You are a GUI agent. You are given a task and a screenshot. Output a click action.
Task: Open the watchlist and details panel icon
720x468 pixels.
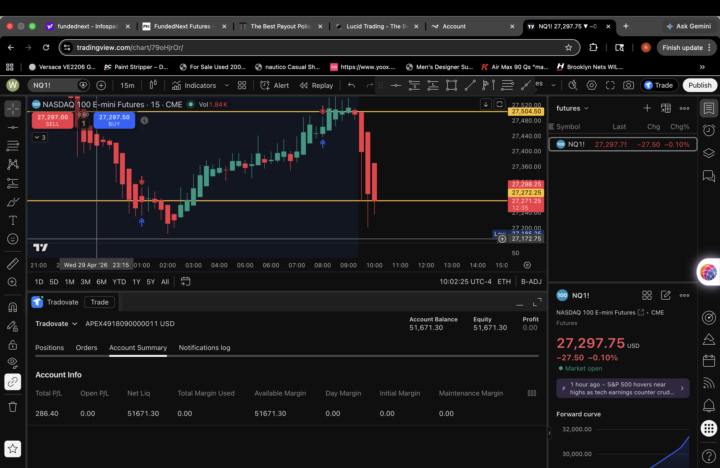709,108
